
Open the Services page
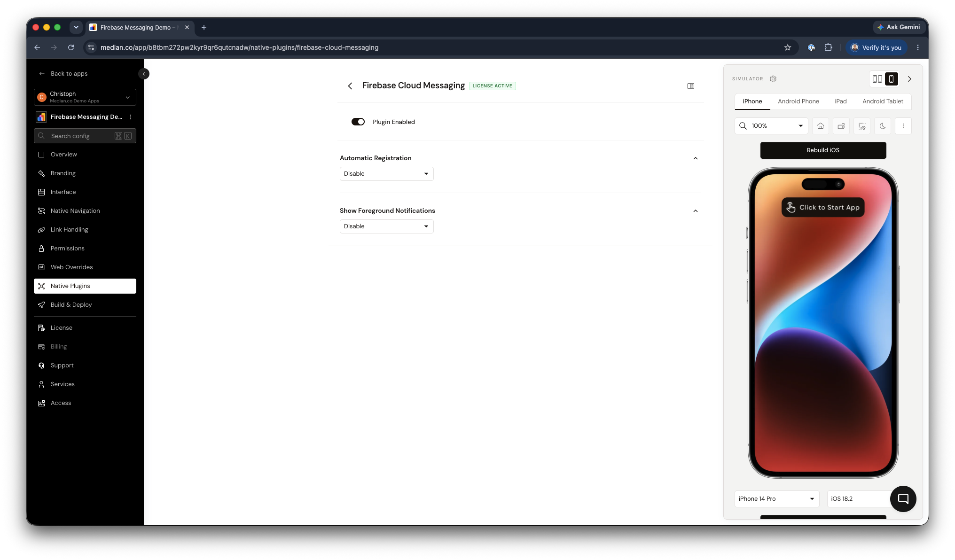pyautogui.click(x=85, y=384)
